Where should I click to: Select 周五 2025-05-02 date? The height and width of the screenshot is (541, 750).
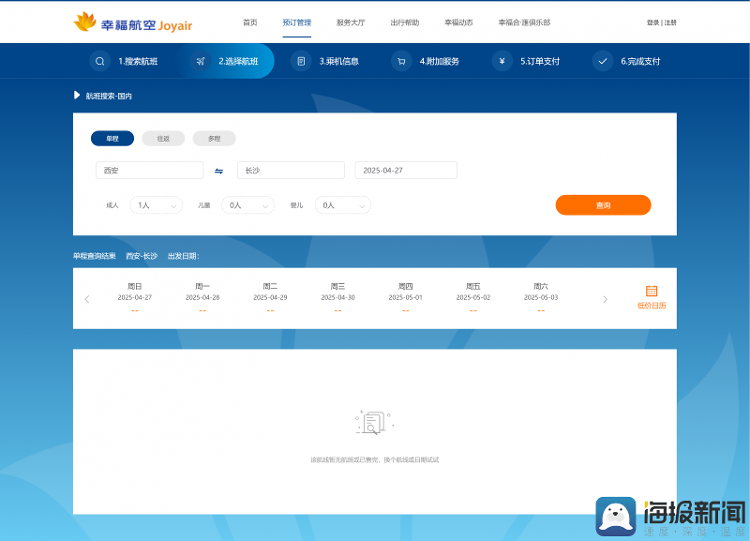click(x=473, y=298)
